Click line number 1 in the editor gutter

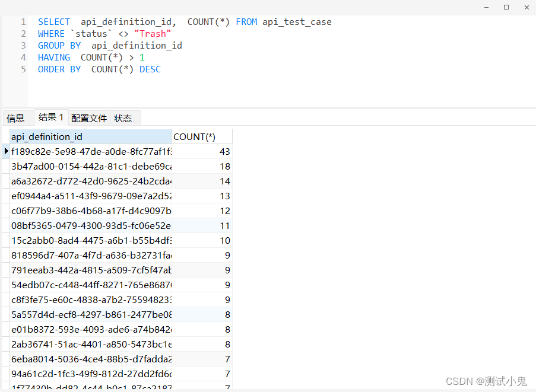23,21
